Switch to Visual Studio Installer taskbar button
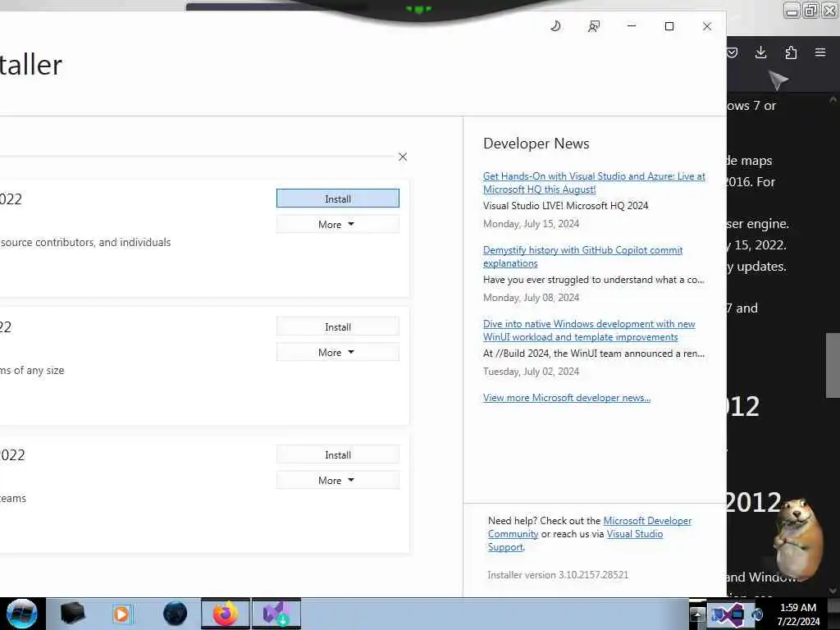 tap(276, 614)
